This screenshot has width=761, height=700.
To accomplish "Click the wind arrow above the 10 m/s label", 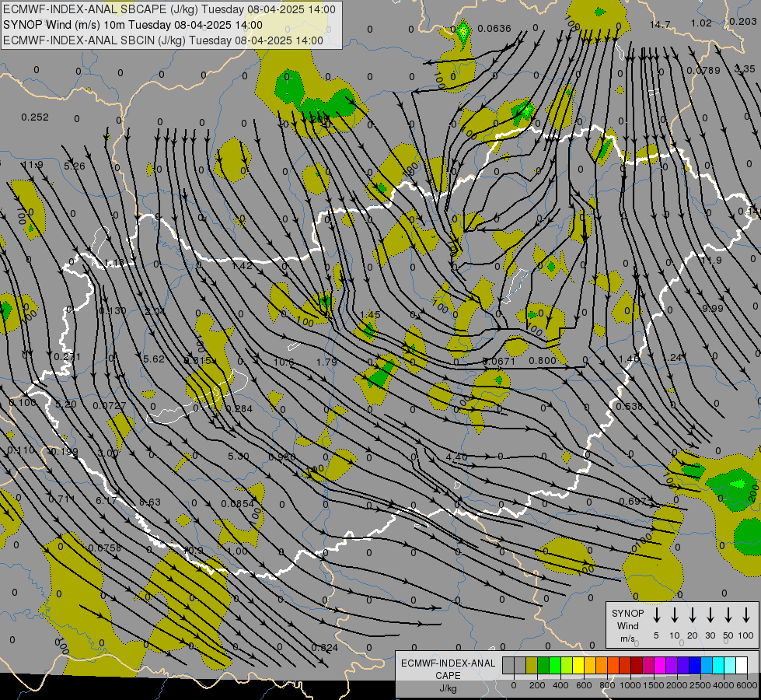I will [674, 614].
